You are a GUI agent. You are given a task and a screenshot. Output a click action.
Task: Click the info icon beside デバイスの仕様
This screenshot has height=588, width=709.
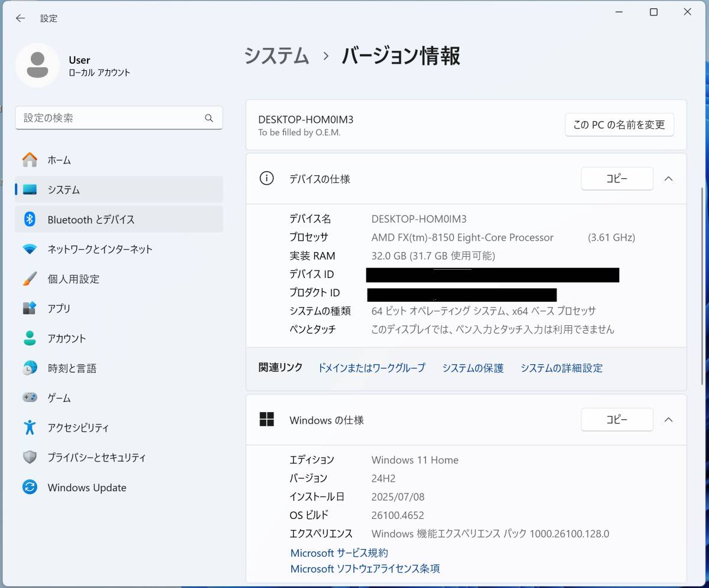click(267, 178)
